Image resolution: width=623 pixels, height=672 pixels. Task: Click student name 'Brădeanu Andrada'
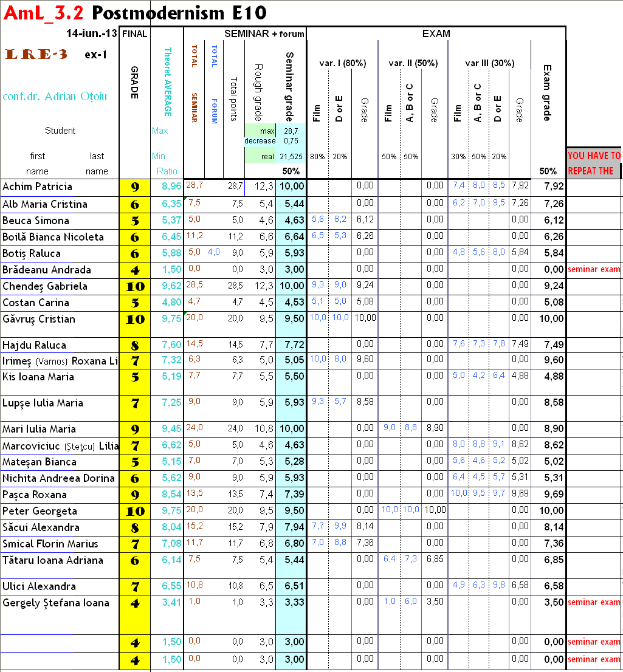click(x=46, y=270)
